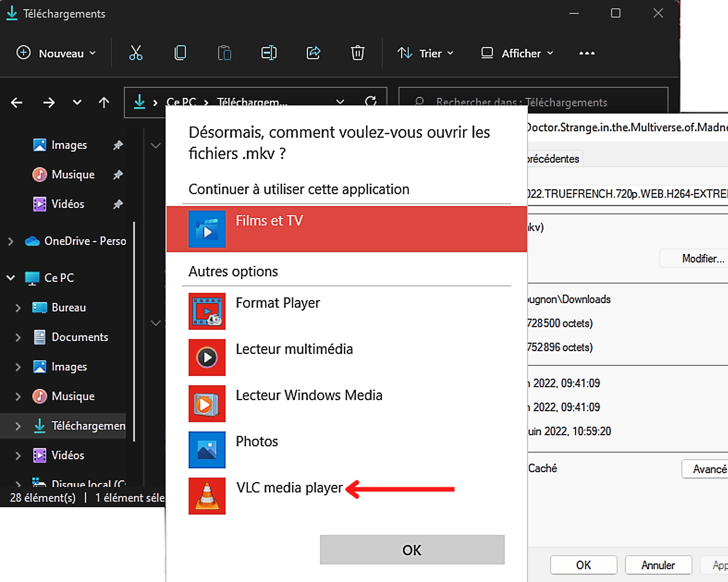This screenshot has height=582, width=728.
Task: Select OneDrive - Perso in sidebar
Action: (x=75, y=241)
